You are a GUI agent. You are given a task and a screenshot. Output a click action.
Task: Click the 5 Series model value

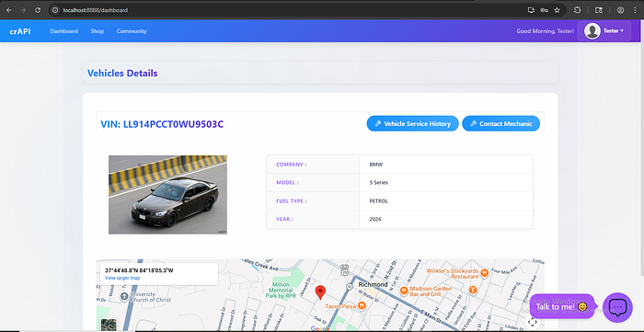(379, 183)
